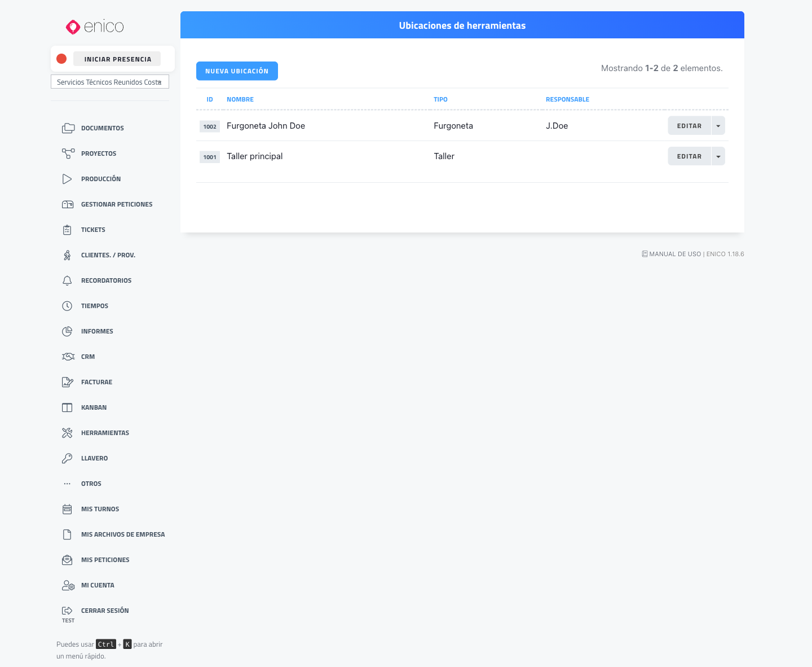Viewport: 812px width, 667px height.
Task: Open Kanban from the sidebar
Action: click(94, 407)
